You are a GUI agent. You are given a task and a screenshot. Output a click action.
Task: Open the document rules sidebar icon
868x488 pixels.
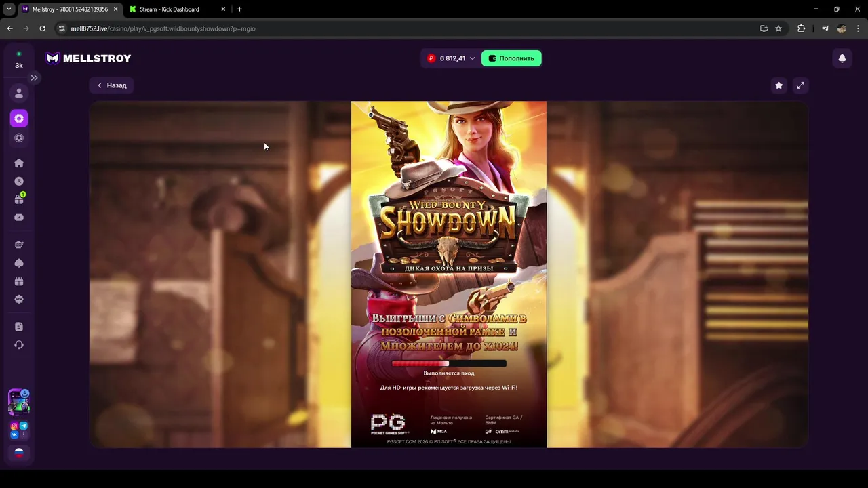tap(19, 327)
